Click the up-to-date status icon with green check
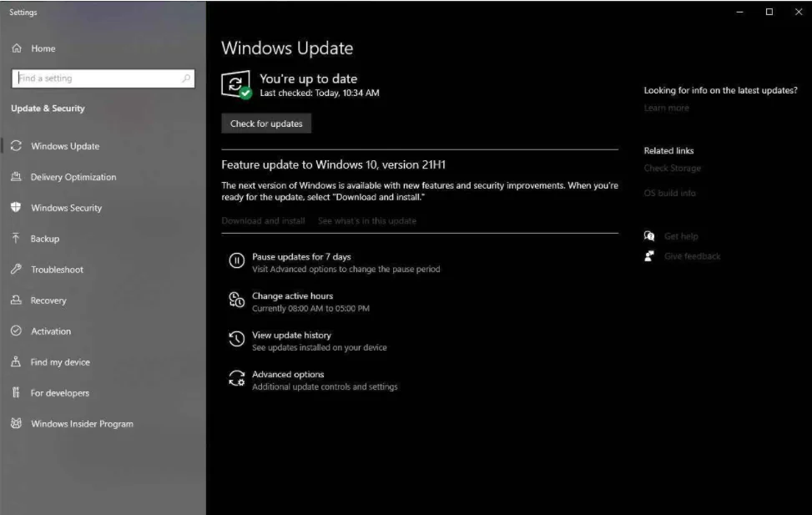The image size is (812, 515). pyautogui.click(x=236, y=84)
